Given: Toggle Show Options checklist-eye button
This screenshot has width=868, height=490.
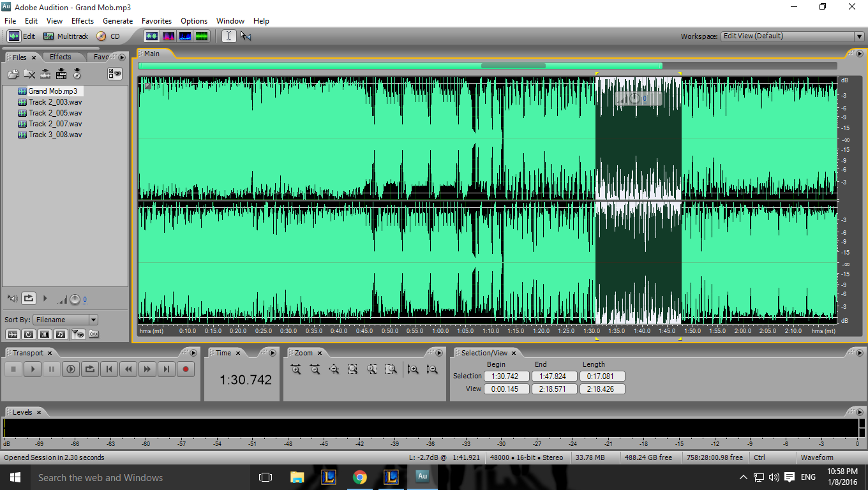Looking at the screenshot, I should [115, 73].
